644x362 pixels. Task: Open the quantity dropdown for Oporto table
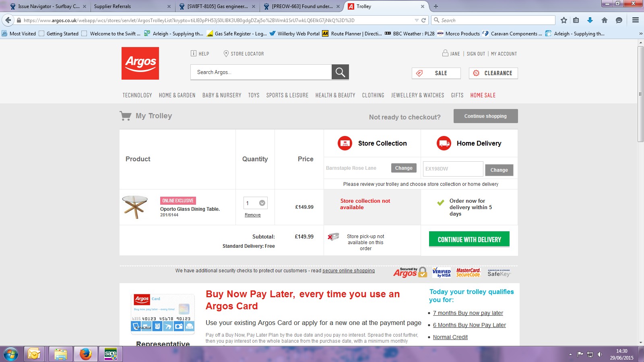pos(256,203)
